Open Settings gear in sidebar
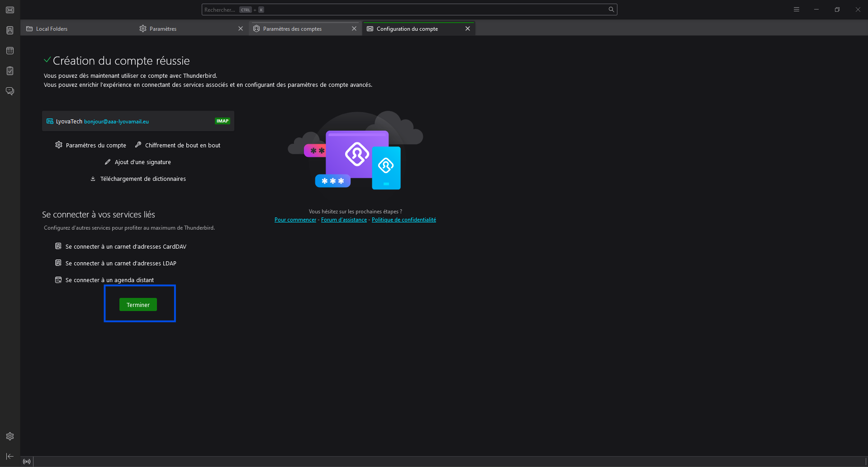 pyautogui.click(x=10, y=436)
